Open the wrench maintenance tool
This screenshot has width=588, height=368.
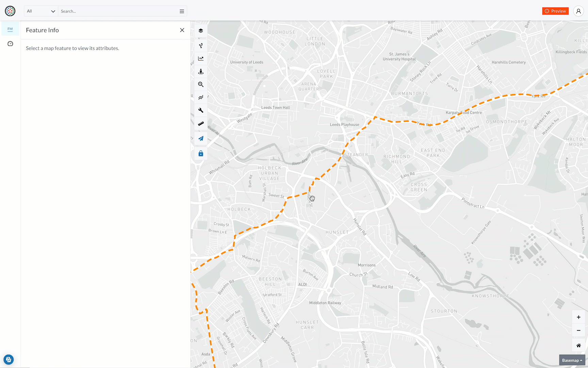201,110
